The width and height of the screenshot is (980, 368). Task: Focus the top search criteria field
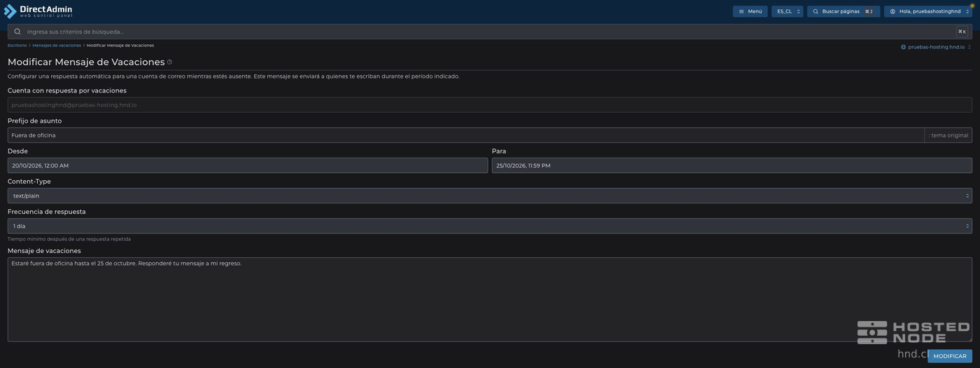coord(489,32)
